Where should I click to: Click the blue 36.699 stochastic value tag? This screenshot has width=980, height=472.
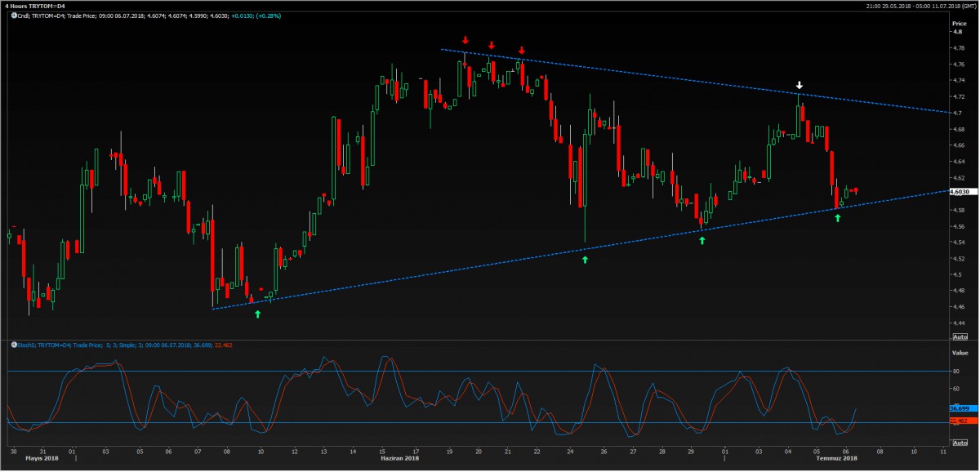[959, 407]
